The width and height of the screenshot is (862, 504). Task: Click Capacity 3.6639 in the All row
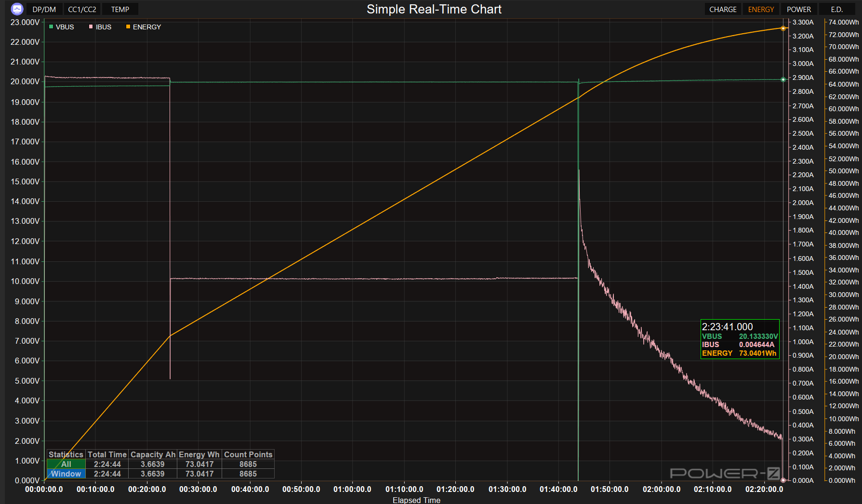click(153, 464)
